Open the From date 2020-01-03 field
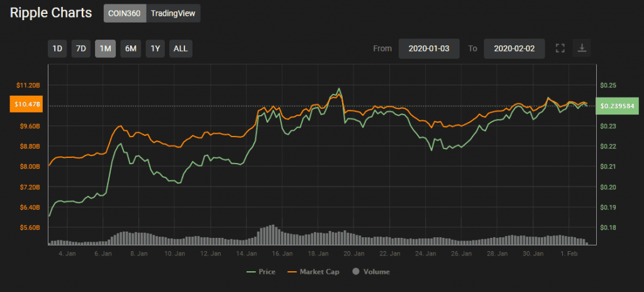 coord(429,48)
